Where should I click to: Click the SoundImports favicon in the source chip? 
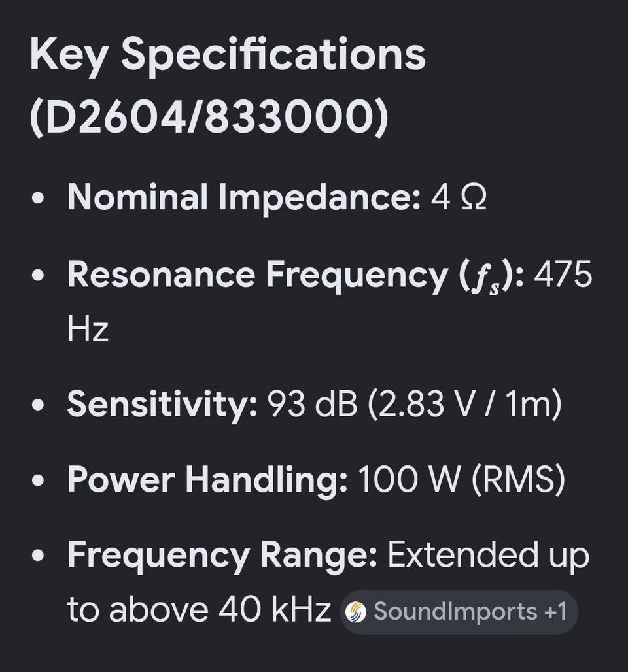click(x=356, y=612)
